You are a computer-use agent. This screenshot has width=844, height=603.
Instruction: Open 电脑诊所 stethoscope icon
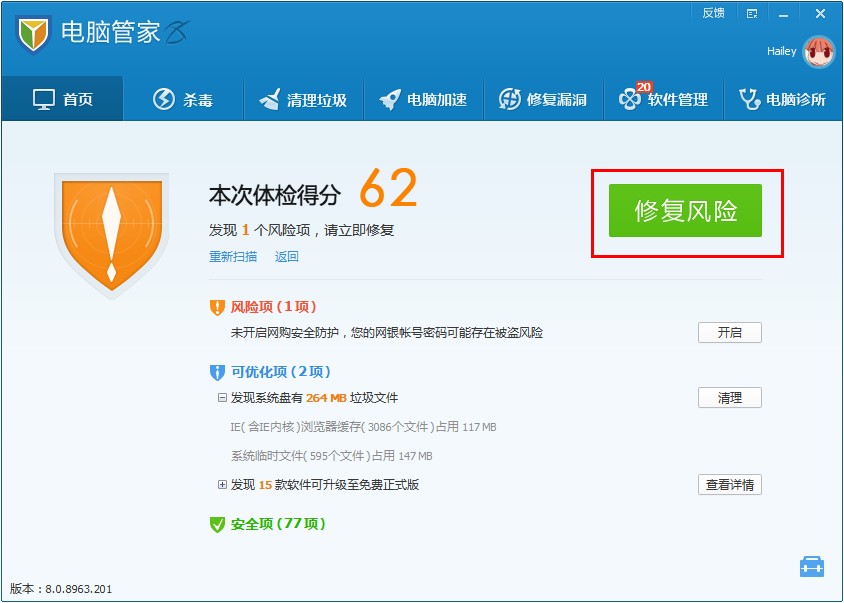click(x=750, y=99)
